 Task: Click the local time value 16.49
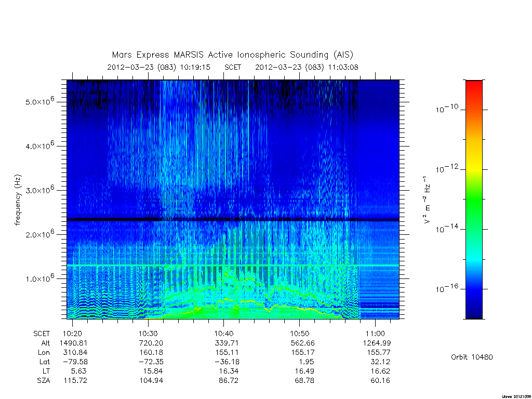tap(304, 371)
